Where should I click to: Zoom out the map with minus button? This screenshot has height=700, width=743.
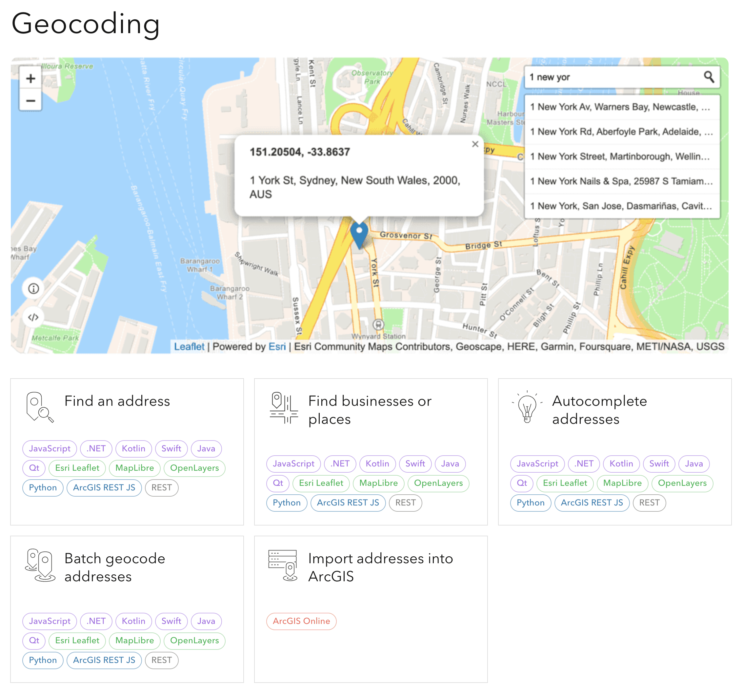[30, 101]
